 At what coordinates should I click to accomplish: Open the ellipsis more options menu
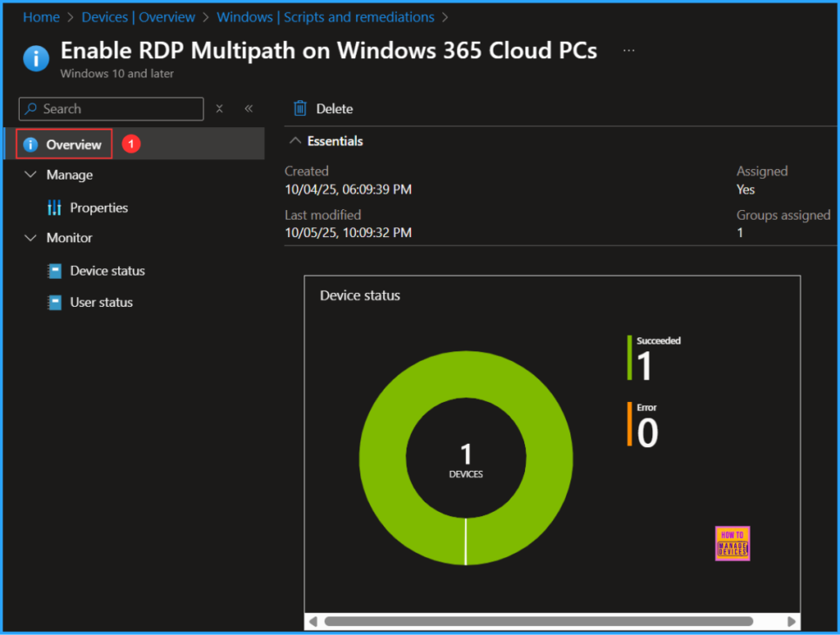tap(628, 51)
